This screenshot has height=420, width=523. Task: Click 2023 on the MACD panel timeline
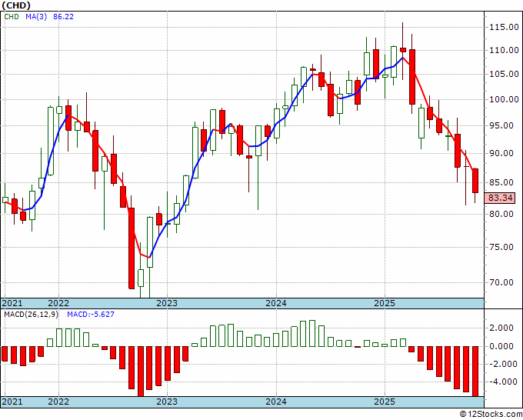click(x=167, y=402)
